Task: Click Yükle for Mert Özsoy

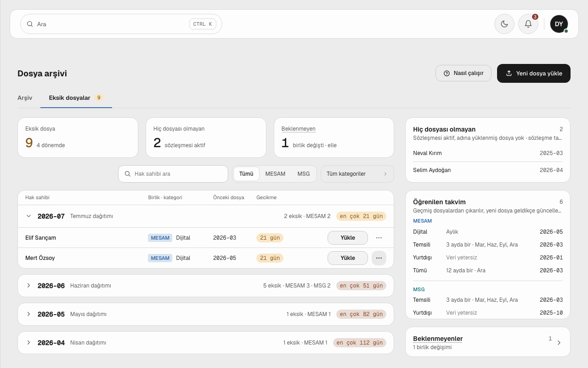Action: [348, 258]
